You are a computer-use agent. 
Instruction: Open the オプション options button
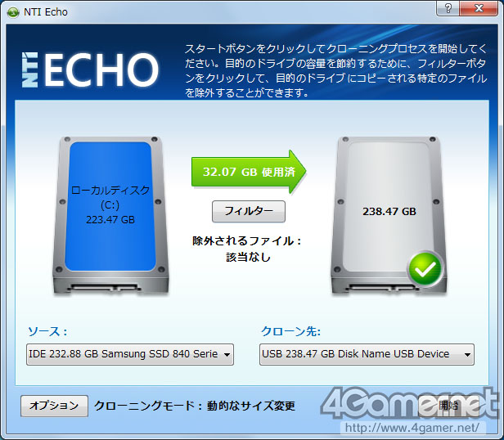54,406
